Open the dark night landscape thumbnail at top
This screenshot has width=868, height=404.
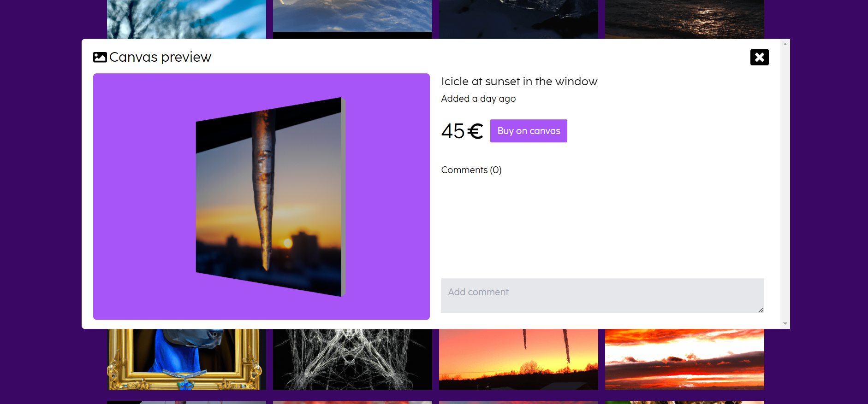(518, 19)
